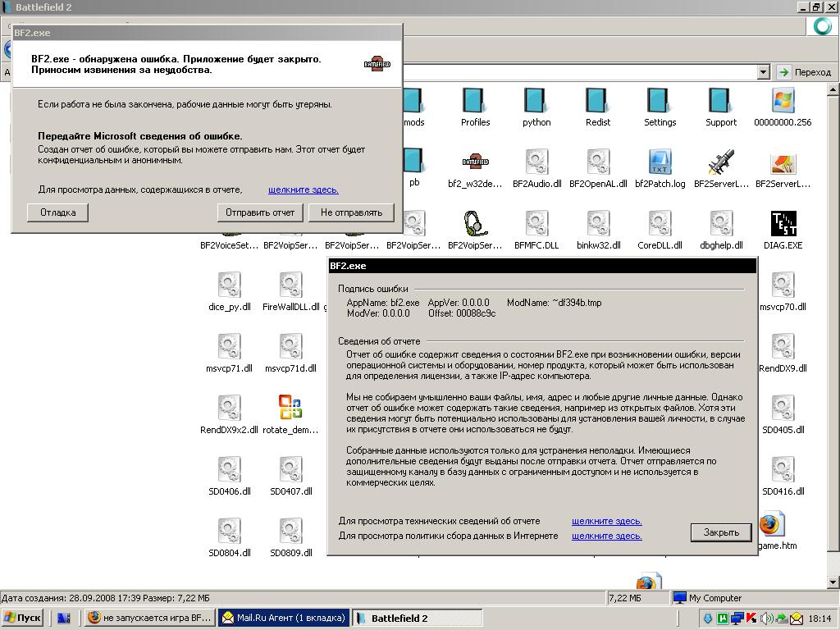Screen dimensions: 840x630
Task: Expand the address bar dropdown arrow
Action: (x=764, y=72)
